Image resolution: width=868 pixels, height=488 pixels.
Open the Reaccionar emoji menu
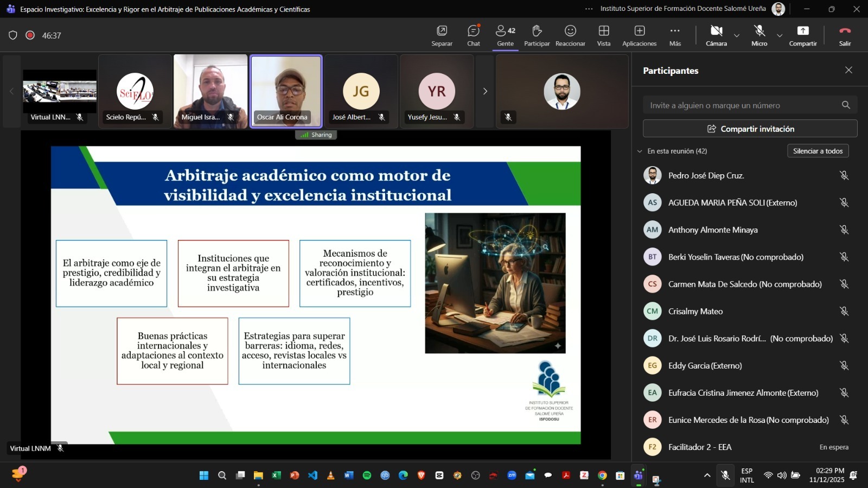tap(570, 35)
